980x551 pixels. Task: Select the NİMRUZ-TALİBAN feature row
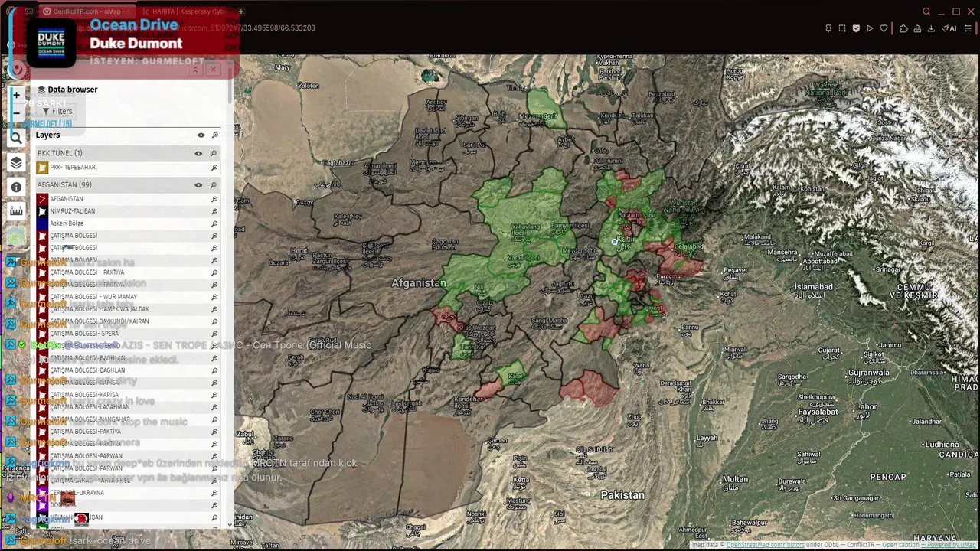click(128, 211)
